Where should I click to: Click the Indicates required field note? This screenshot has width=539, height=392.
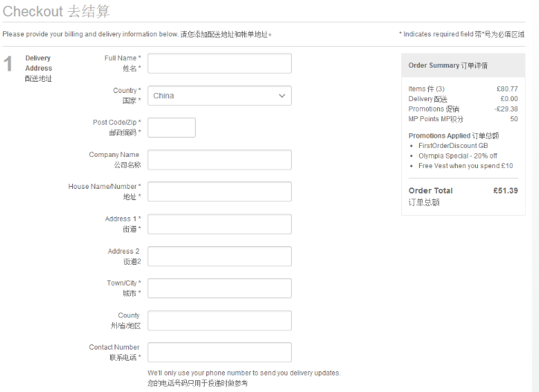tap(462, 34)
